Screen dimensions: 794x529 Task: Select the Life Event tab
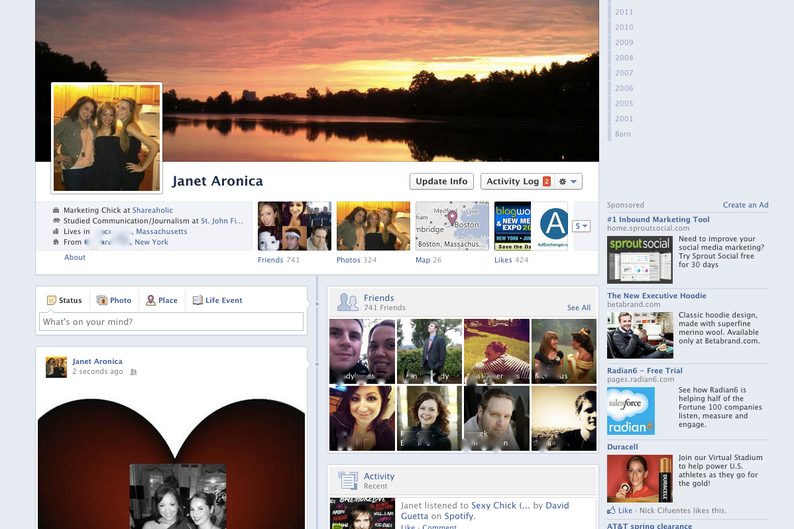[217, 300]
